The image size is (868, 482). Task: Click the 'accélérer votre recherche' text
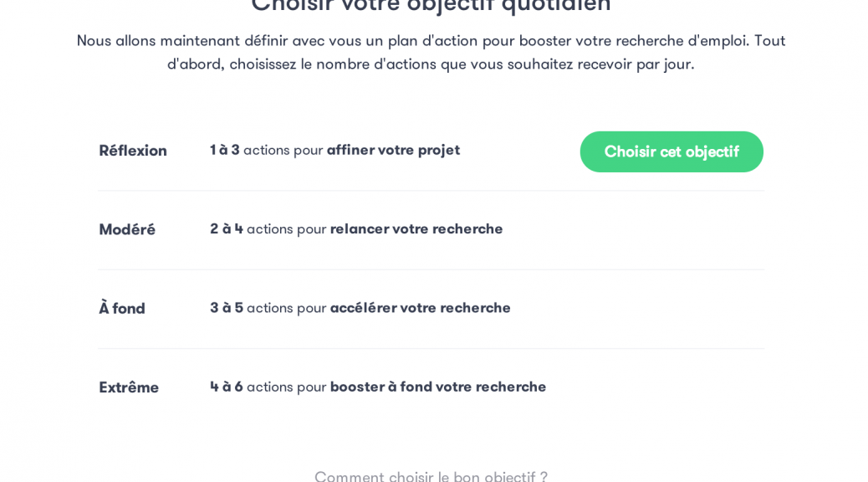(x=420, y=307)
